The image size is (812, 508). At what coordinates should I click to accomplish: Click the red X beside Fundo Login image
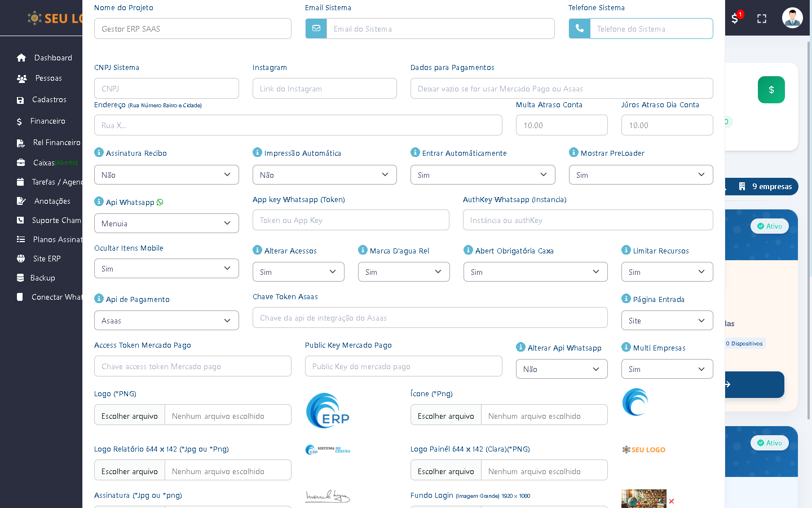click(671, 501)
